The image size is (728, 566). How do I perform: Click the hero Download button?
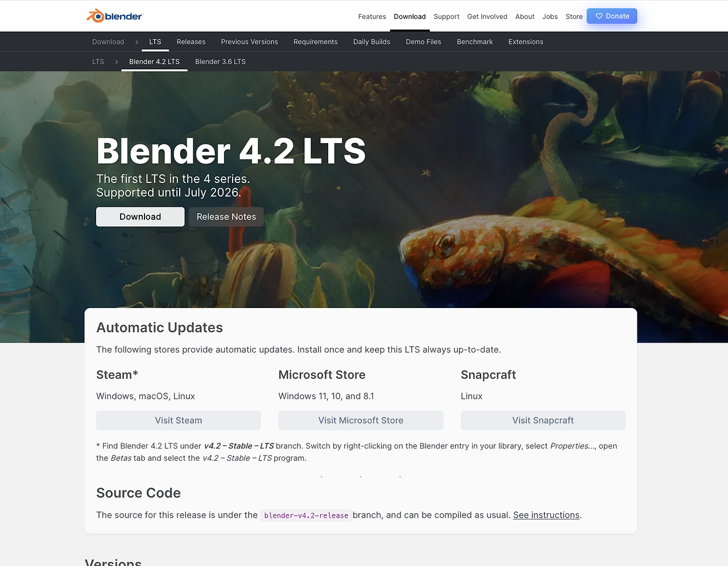140,217
